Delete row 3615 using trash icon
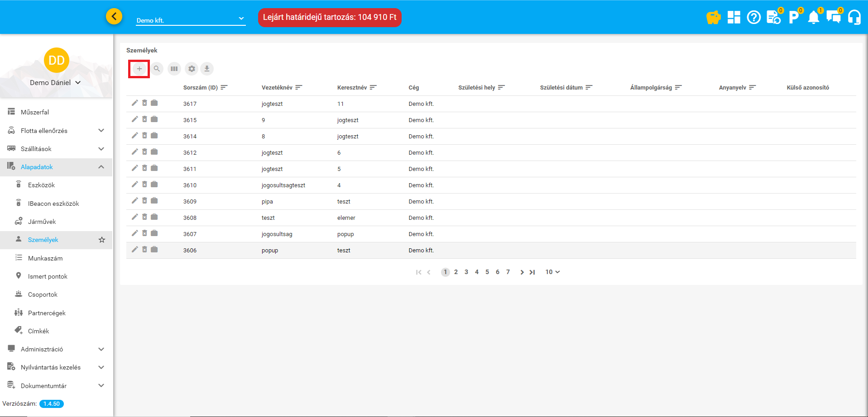Screen dimensions: 868x417 (144, 119)
